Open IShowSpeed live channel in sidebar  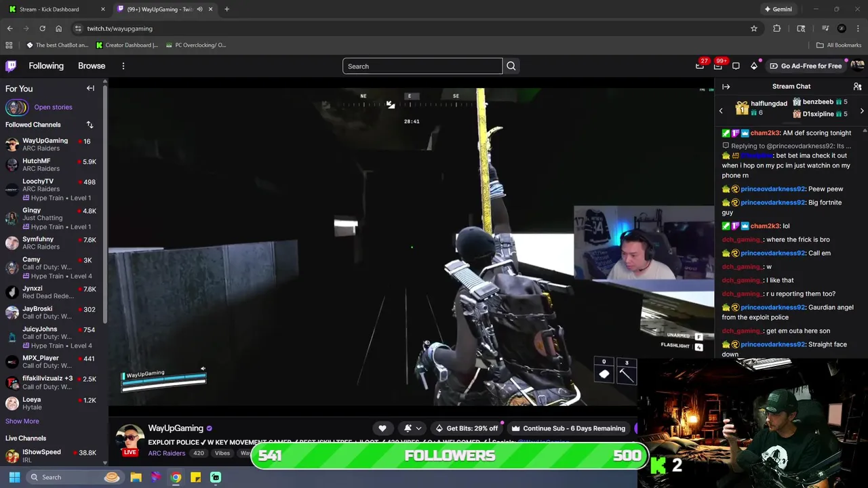[x=52, y=455]
